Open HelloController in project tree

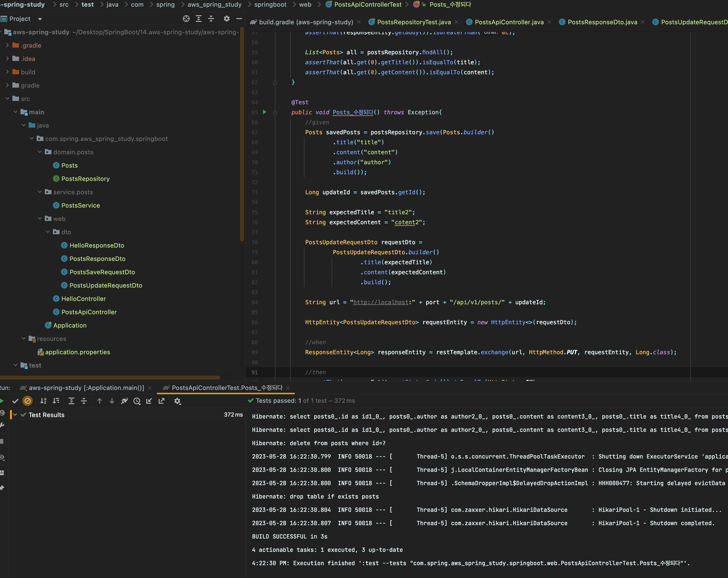coord(83,299)
